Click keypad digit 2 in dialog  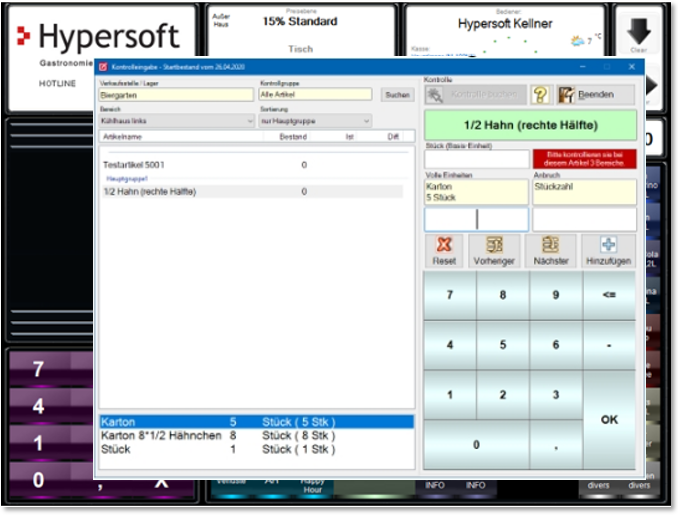[x=503, y=395]
